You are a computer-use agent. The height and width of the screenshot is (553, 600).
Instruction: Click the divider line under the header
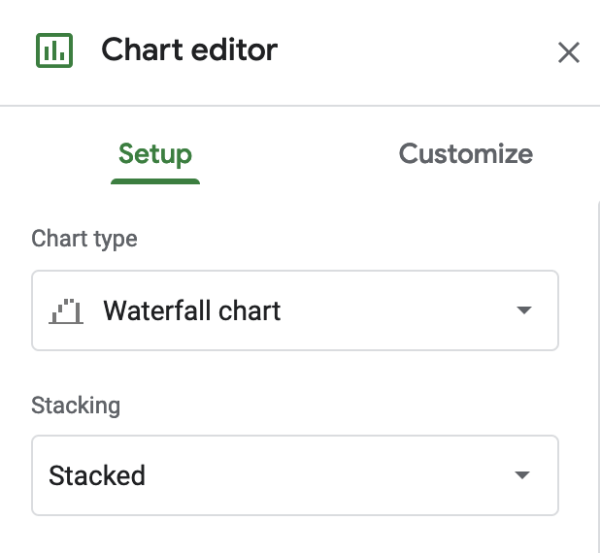pyautogui.click(x=300, y=105)
